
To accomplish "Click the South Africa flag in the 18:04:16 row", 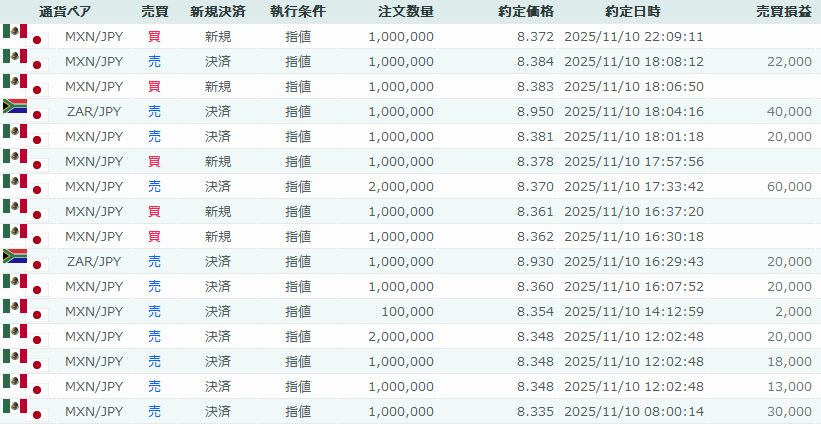I will (x=15, y=106).
